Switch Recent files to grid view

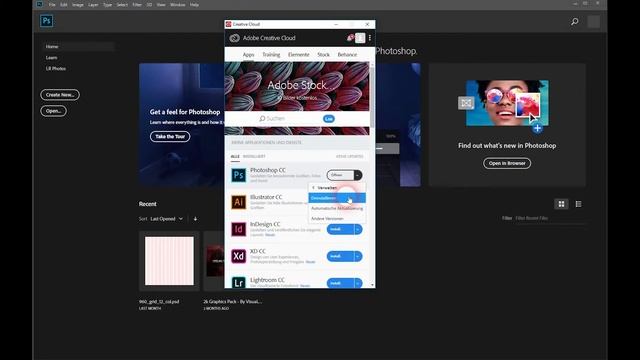point(561,204)
